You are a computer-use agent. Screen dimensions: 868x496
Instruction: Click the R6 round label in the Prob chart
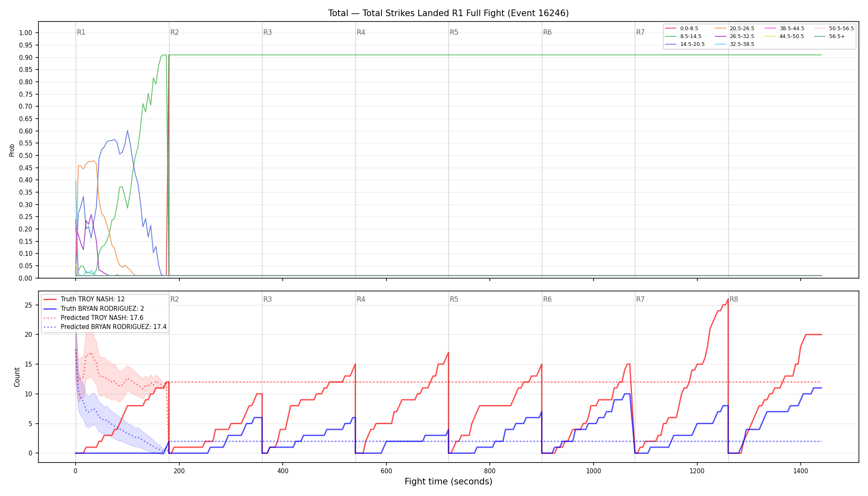tap(547, 32)
